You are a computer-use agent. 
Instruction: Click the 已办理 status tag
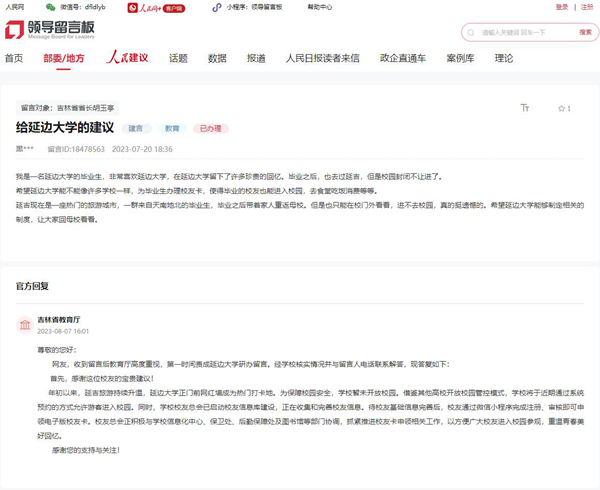pyautogui.click(x=211, y=129)
